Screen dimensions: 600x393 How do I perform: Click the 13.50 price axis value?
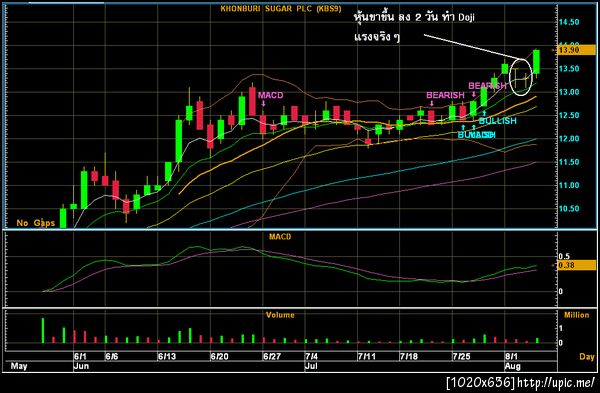click(569, 69)
